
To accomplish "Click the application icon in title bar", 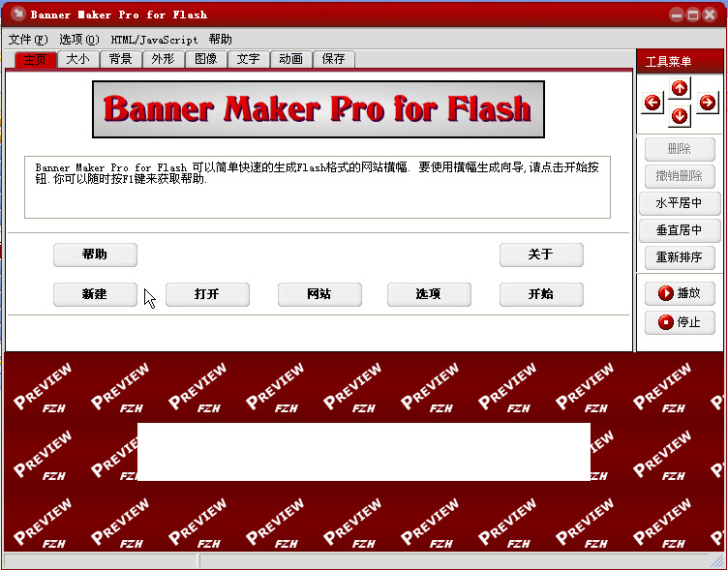I will [x=18, y=14].
